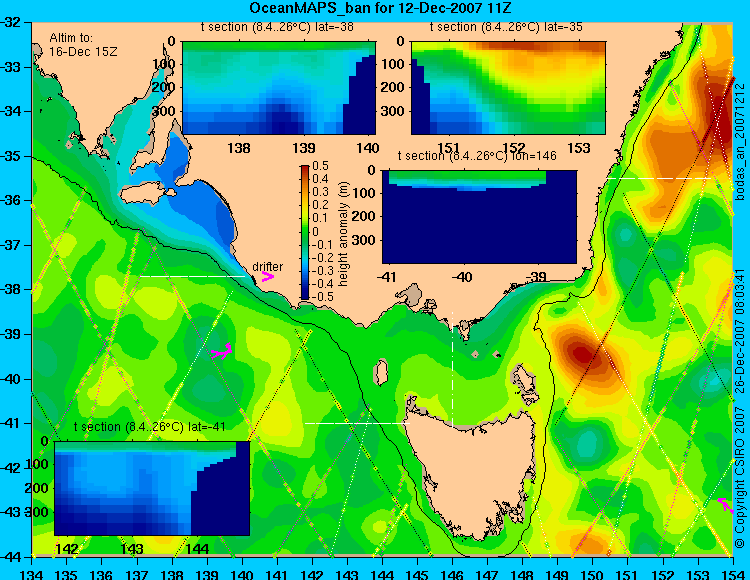Click the "height anomaly (m)" color bar label
This screenshot has width=750, height=580.
(342, 233)
